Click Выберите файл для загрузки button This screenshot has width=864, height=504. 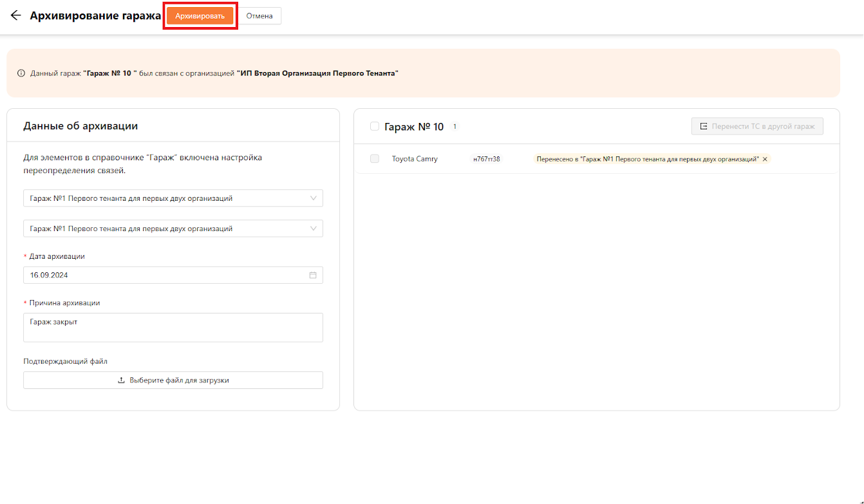173,380
